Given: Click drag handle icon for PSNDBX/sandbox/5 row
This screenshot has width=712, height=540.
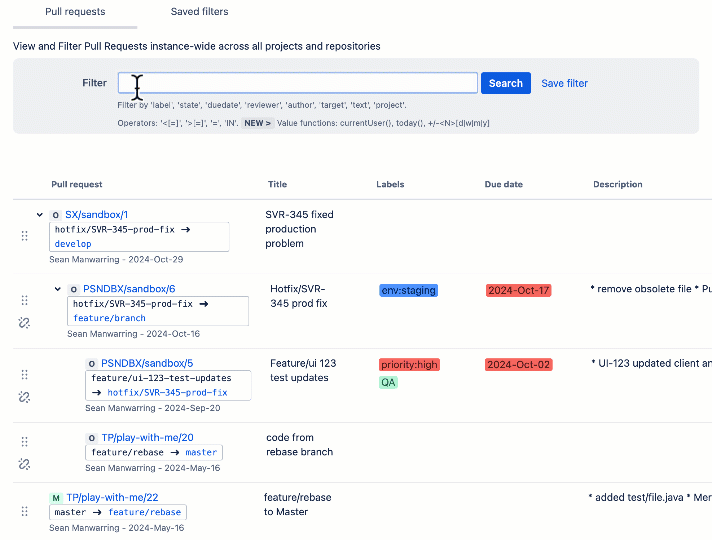Looking at the screenshot, I should pos(25,375).
